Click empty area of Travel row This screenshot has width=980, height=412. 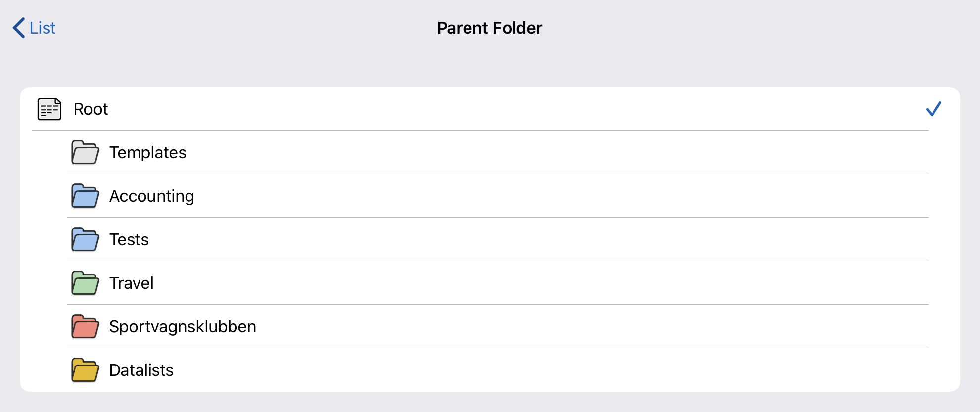544,283
